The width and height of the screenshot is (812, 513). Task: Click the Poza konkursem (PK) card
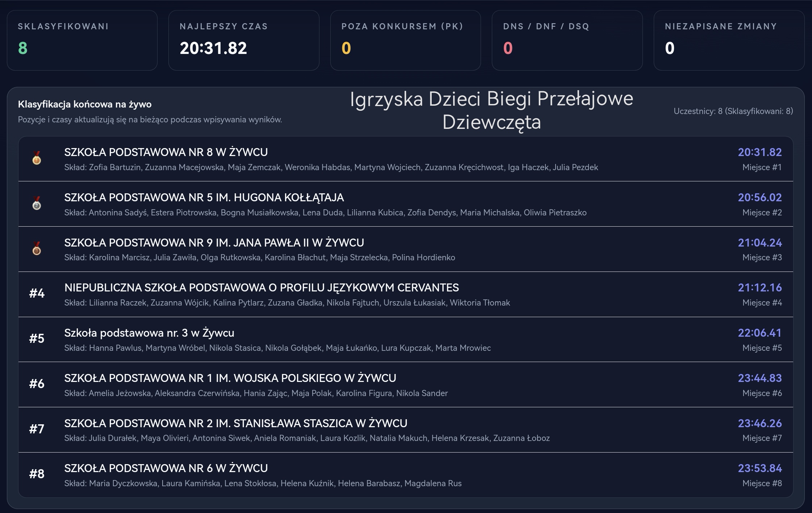pos(406,40)
